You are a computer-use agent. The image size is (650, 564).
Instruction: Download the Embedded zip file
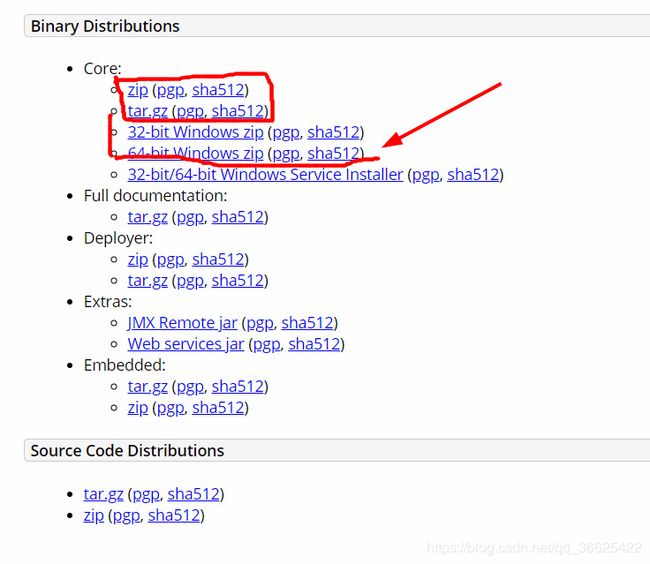coord(138,407)
